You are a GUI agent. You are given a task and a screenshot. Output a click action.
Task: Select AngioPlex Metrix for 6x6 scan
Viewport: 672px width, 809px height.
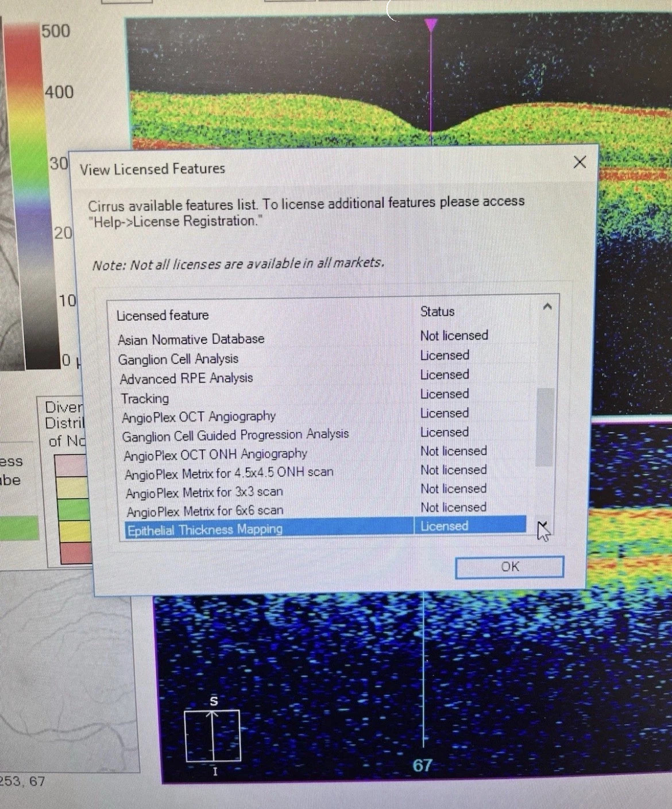[x=204, y=510]
